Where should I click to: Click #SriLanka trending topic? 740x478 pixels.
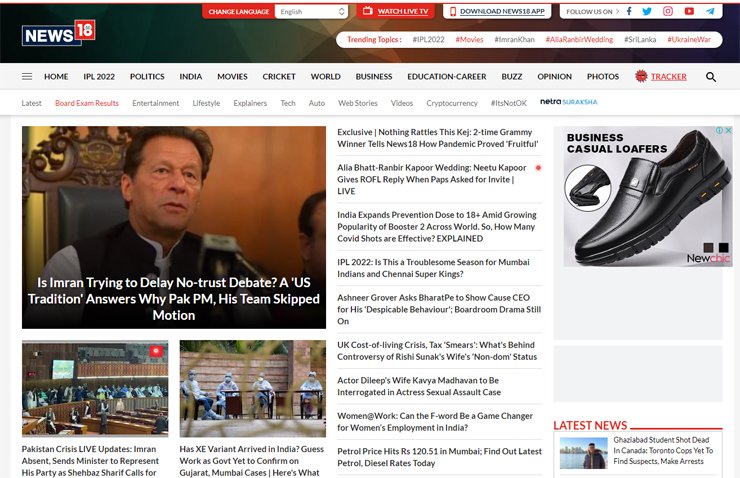tap(640, 40)
